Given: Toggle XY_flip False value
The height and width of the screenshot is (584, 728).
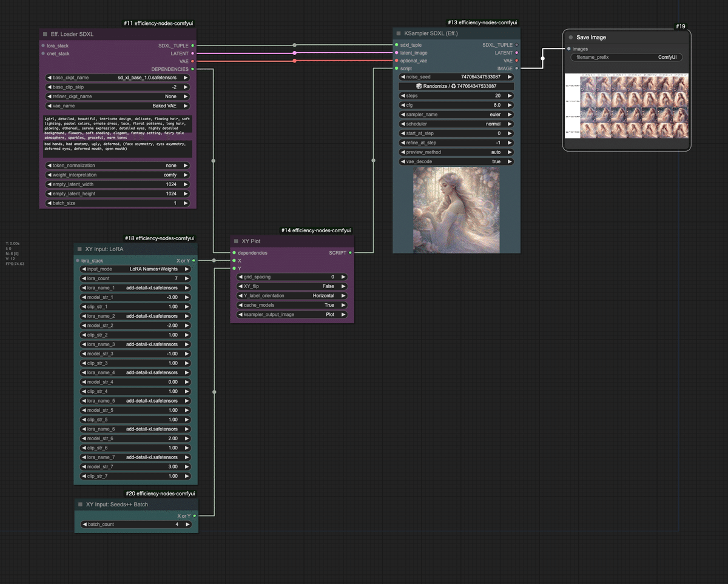Looking at the screenshot, I should (x=291, y=286).
